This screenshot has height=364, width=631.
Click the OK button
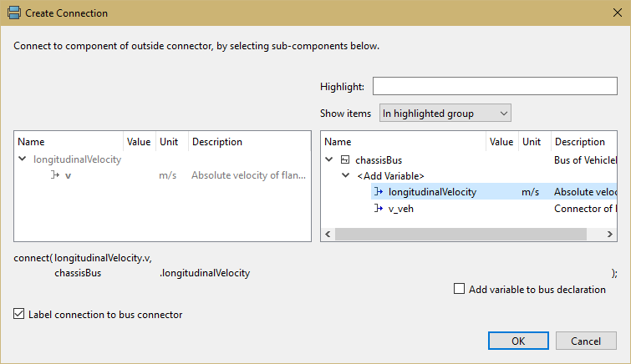[518, 341]
